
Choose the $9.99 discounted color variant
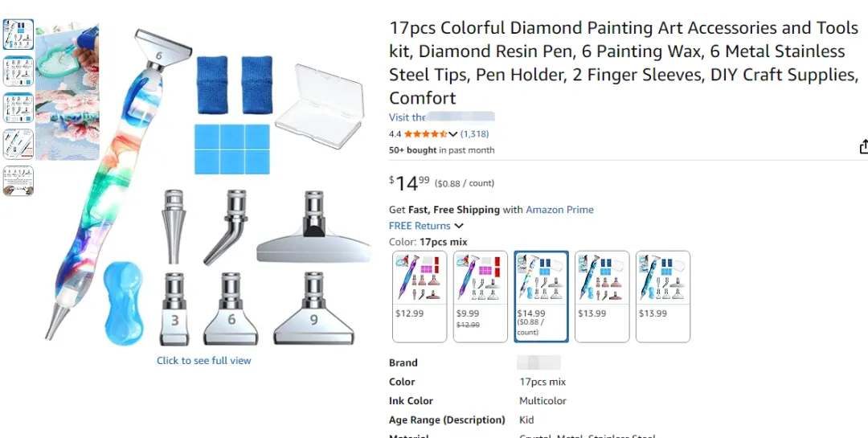pyautogui.click(x=480, y=296)
